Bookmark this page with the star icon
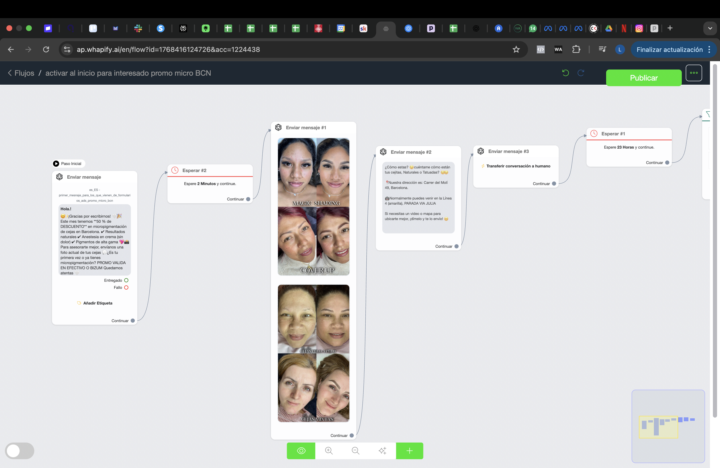 (516, 49)
